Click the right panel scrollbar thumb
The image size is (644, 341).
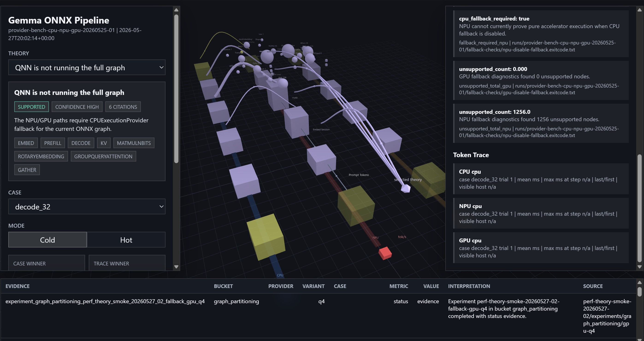pyautogui.click(x=639, y=208)
